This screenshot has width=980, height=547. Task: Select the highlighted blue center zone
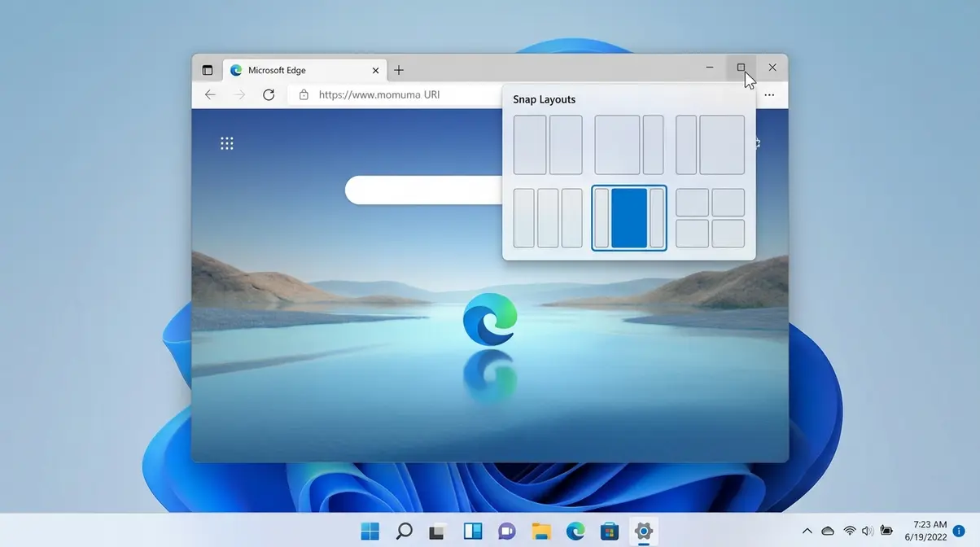point(629,218)
